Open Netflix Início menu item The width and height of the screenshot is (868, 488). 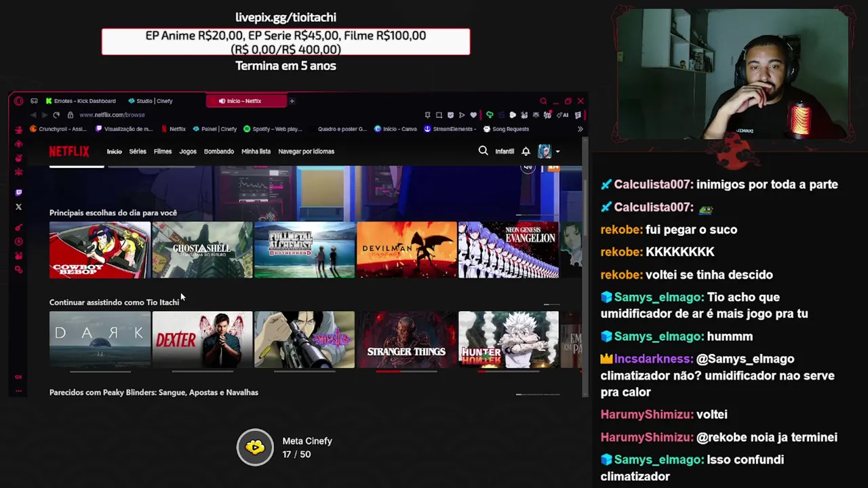114,151
